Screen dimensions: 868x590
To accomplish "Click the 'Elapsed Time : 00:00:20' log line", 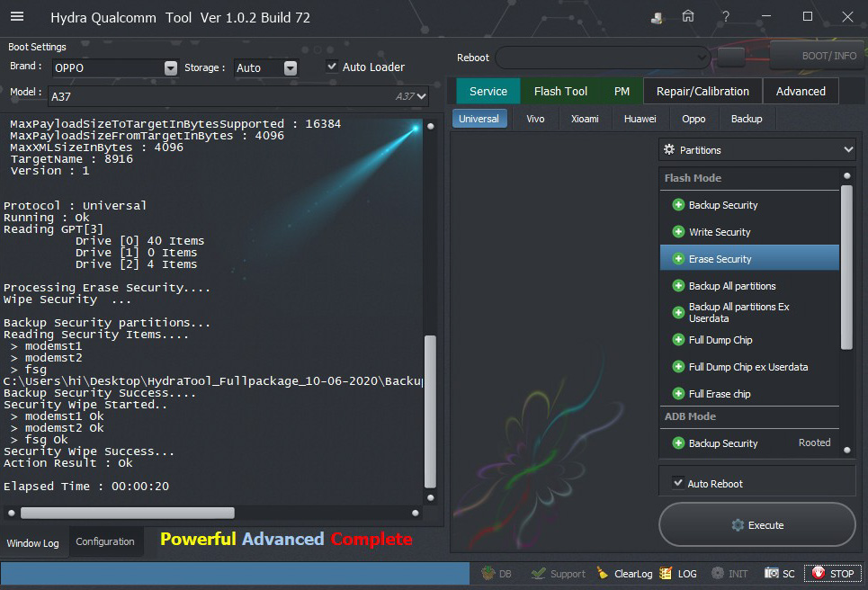I will tap(86, 486).
